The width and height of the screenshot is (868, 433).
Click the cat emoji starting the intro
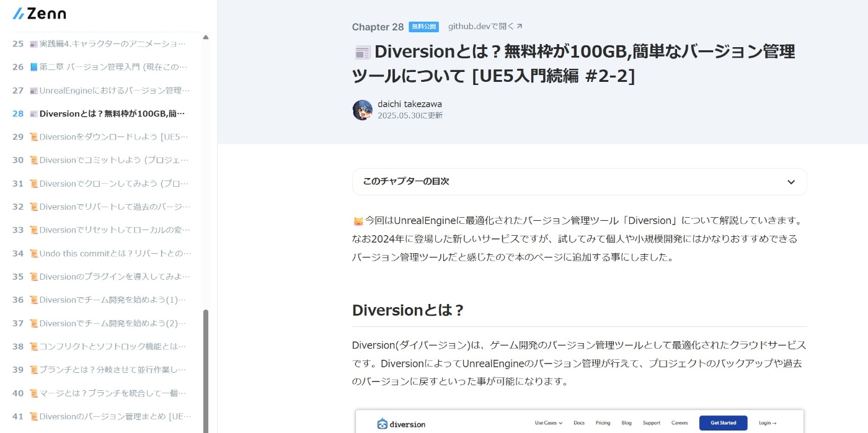[x=358, y=221]
